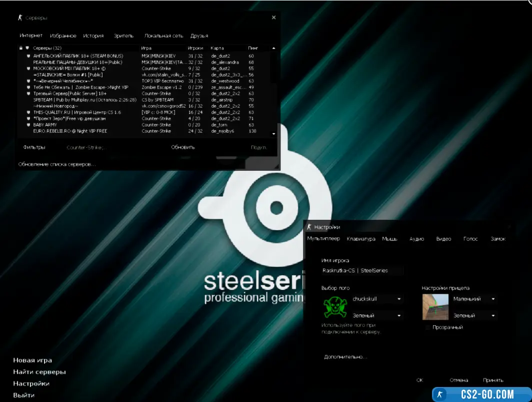Click the Принять button in settings
The image size is (532, 402).
493,380
